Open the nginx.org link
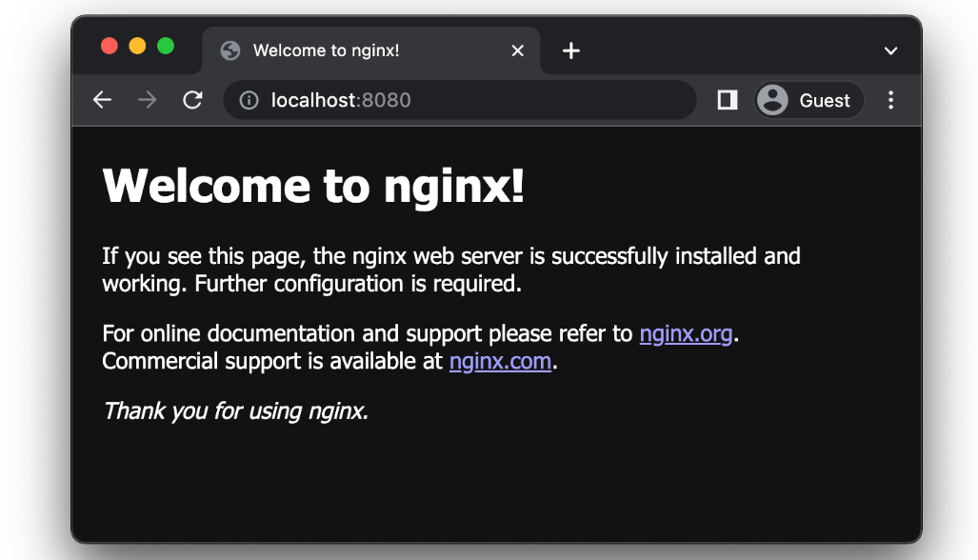Screen dimensions: 978x560 click(686, 333)
